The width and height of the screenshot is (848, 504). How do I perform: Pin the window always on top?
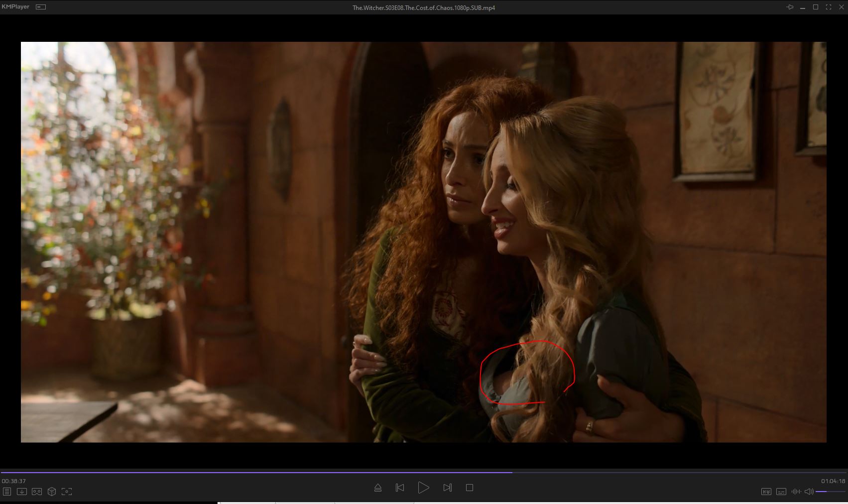coord(790,7)
